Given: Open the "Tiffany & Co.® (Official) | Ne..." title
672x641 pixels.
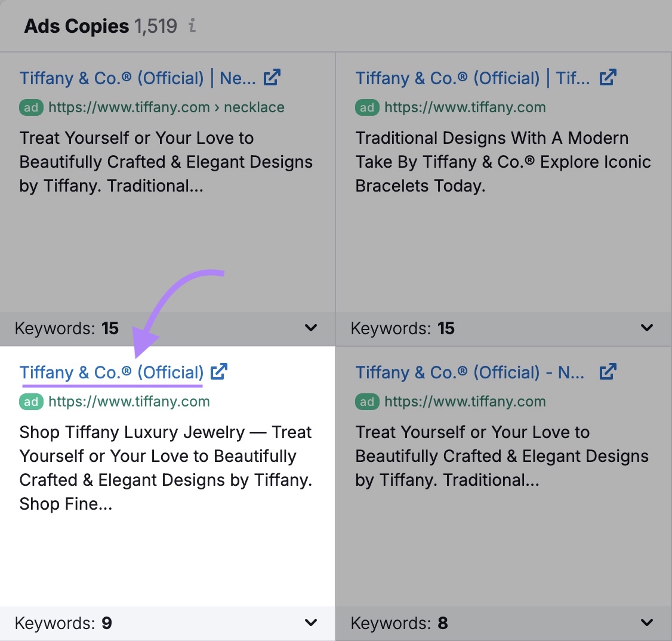Looking at the screenshot, I should click(x=131, y=78).
